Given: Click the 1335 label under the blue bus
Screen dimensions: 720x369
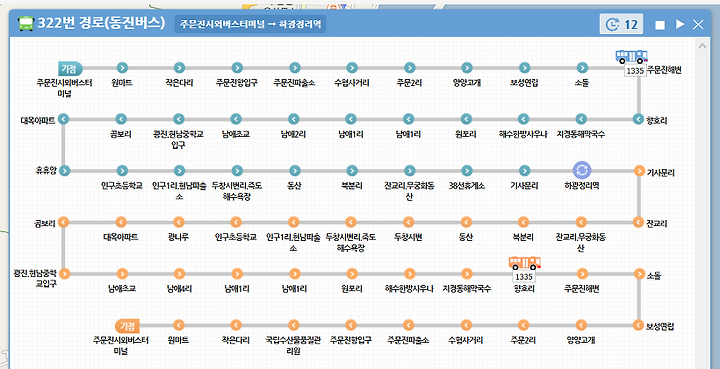Looking at the screenshot, I should [635, 71].
